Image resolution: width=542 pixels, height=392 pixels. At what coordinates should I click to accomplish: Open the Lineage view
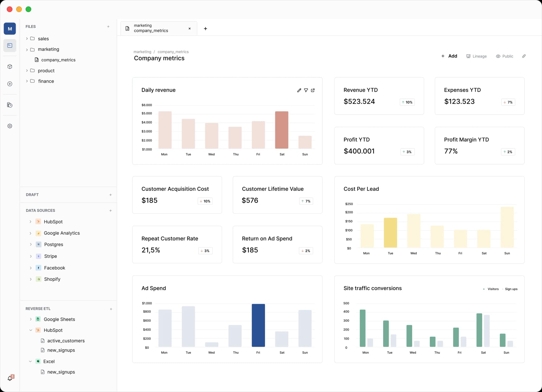coord(476,56)
